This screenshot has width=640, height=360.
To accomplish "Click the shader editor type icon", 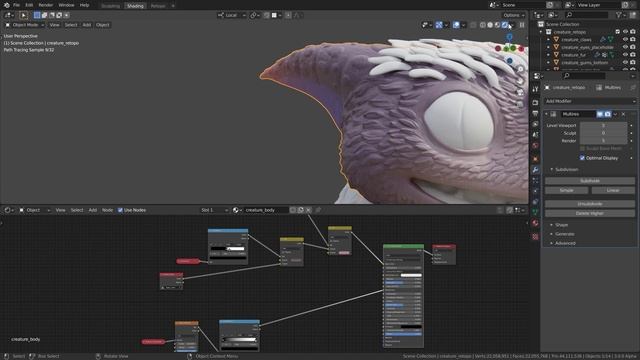I will pos(9,210).
